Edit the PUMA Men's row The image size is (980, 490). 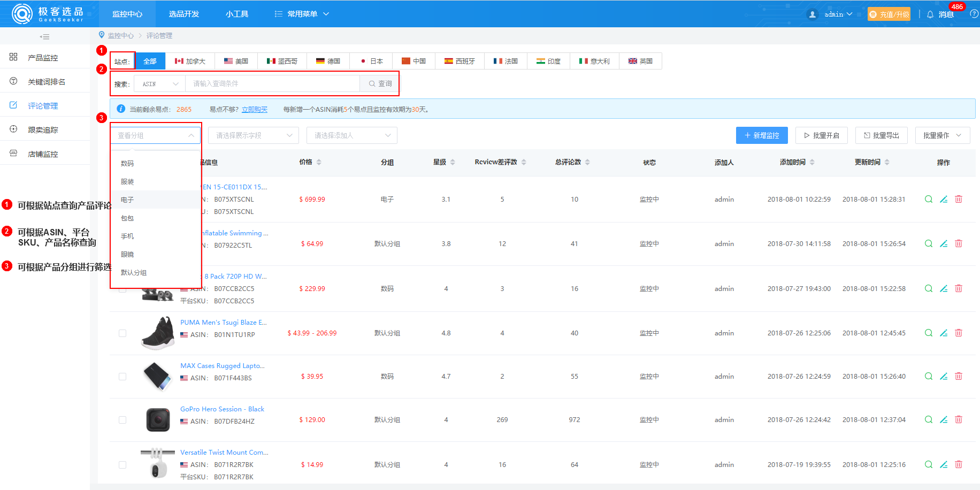pyautogui.click(x=944, y=333)
